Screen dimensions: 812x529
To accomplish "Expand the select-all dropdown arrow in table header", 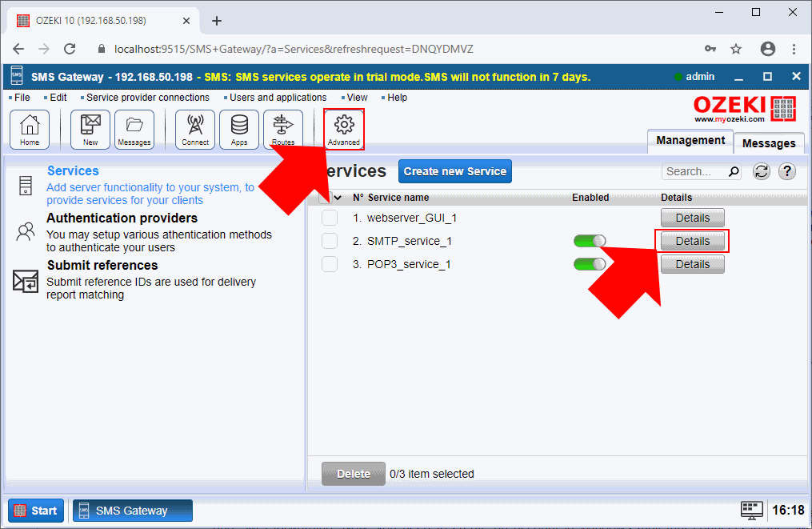I will (x=338, y=198).
